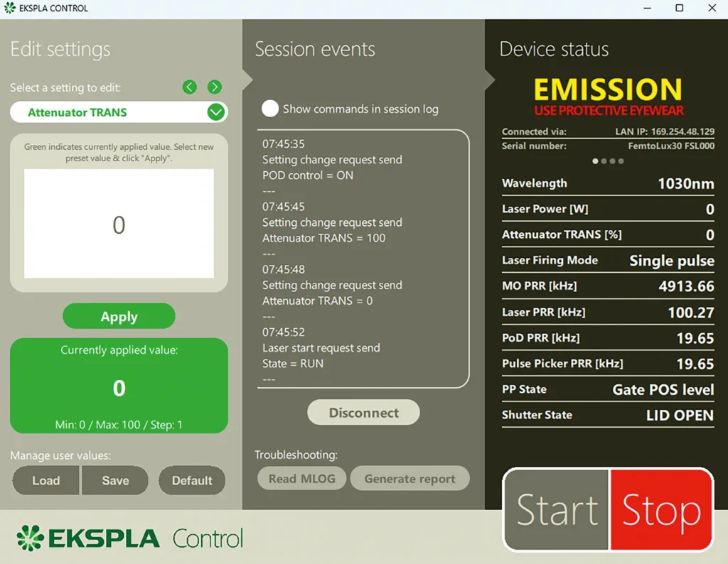Load saved user values
Viewport: 728px width, 564px height.
(45, 480)
